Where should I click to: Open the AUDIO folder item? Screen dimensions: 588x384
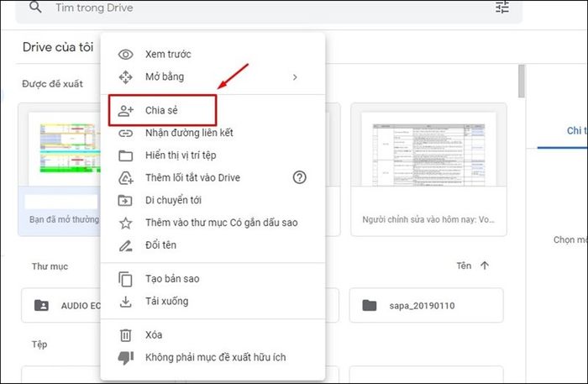[61, 305]
